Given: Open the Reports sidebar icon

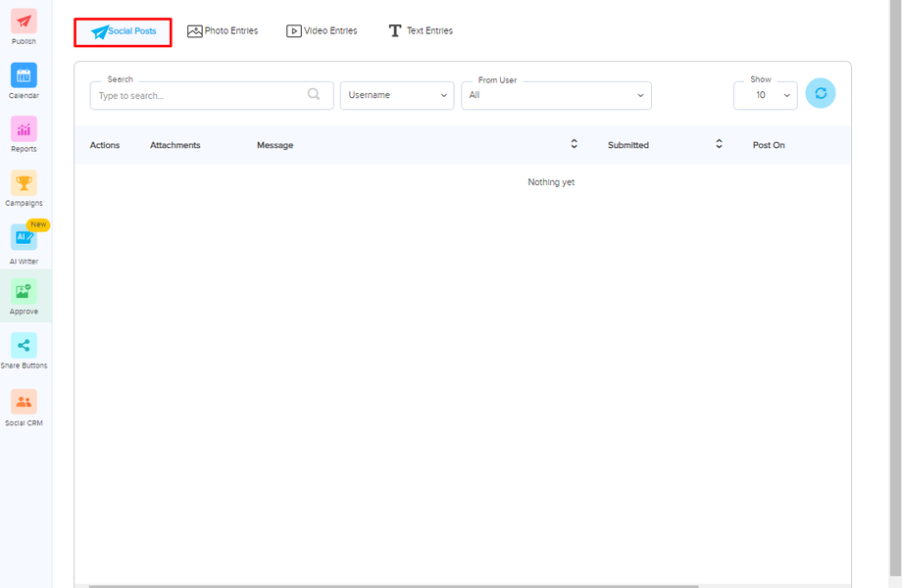Looking at the screenshot, I should click(24, 128).
